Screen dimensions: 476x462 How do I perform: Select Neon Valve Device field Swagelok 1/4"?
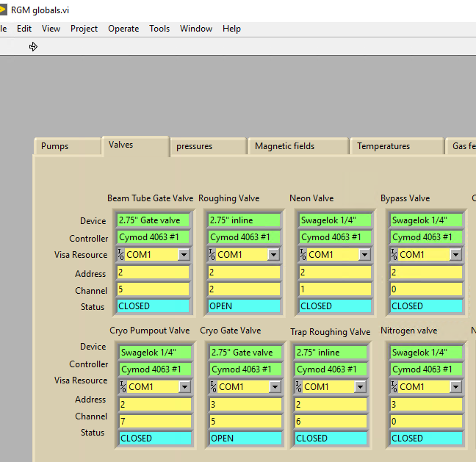click(x=335, y=220)
